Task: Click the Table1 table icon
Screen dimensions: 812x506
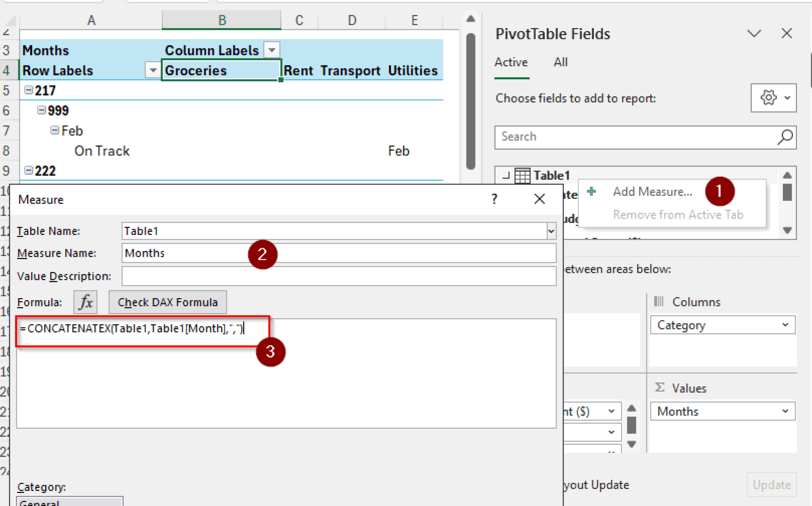Action: [522, 176]
